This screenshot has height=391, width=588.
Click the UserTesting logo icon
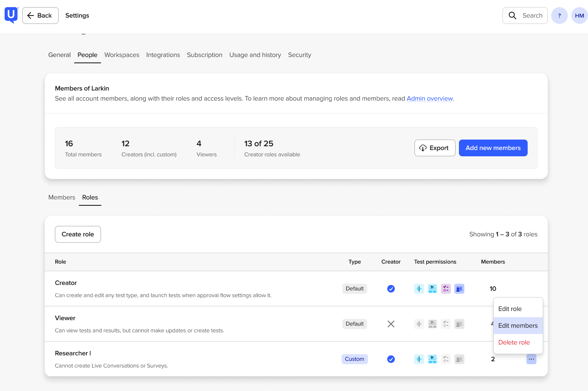[11, 15]
